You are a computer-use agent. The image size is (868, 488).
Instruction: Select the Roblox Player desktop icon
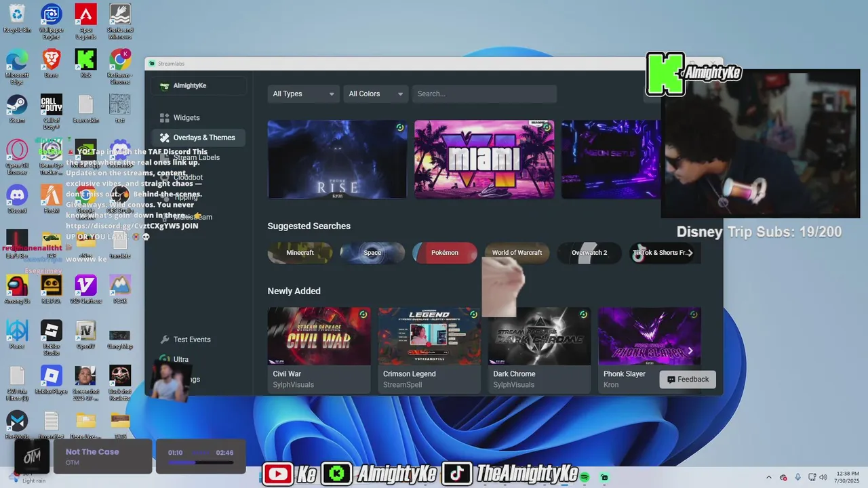pos(52,380)
